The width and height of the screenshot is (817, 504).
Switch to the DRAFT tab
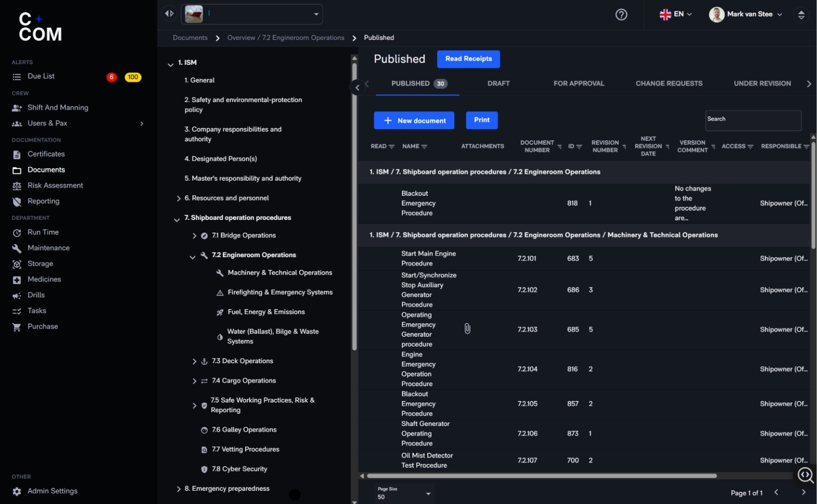pos(498,84)
